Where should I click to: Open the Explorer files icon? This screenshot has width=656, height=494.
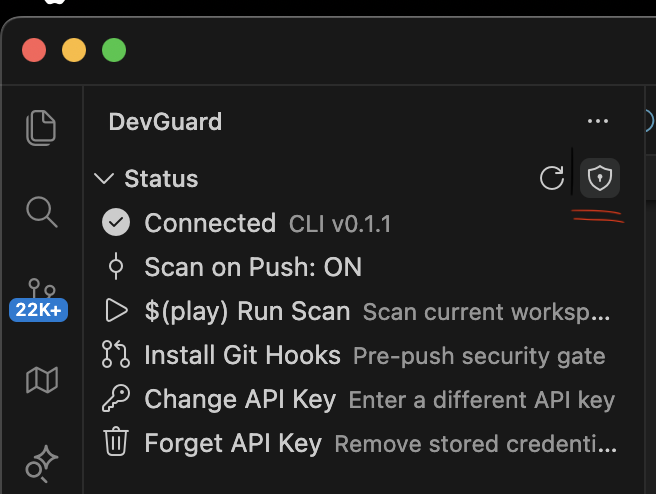[x=41, y=127]
